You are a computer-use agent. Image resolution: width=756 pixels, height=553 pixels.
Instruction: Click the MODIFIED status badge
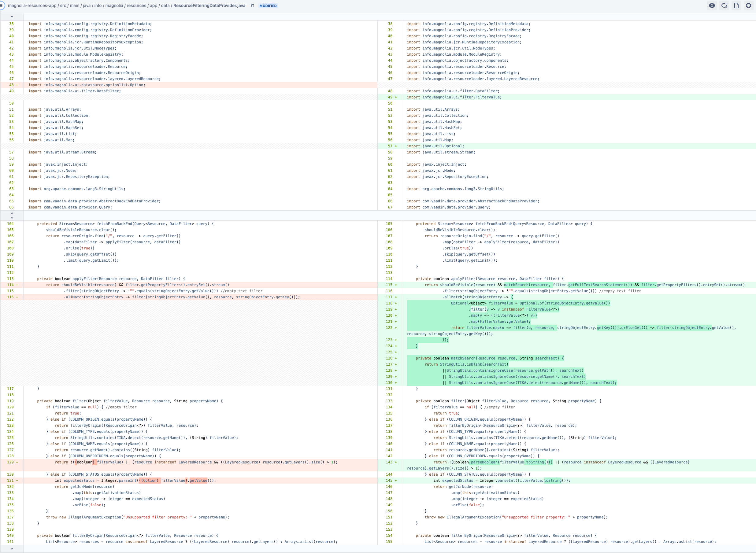(x=268, y=6)
